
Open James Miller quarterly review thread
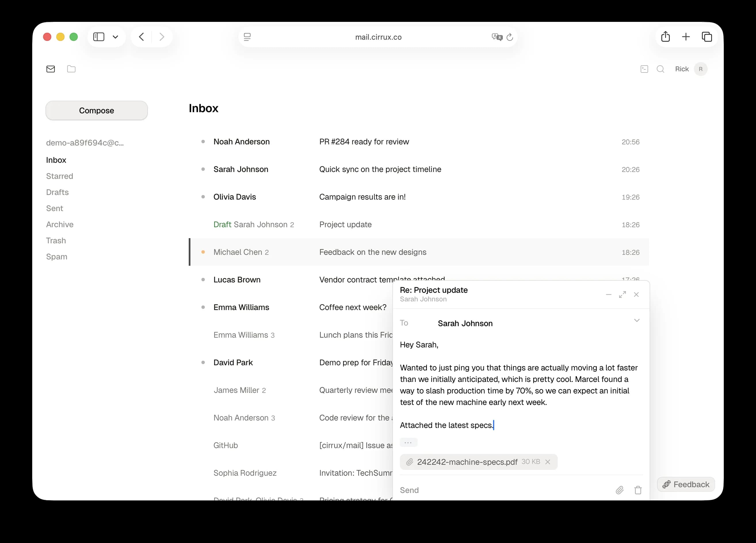[291, 390]
